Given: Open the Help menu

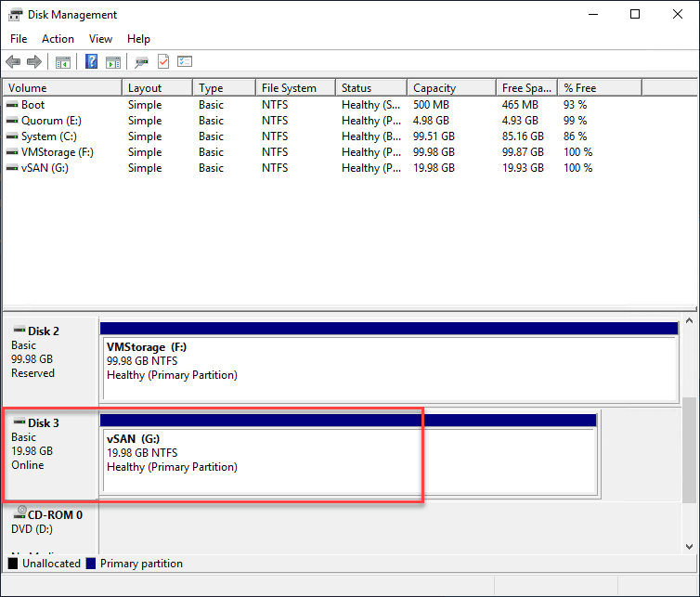Looking at the screenshot, I should coord(138,39).
